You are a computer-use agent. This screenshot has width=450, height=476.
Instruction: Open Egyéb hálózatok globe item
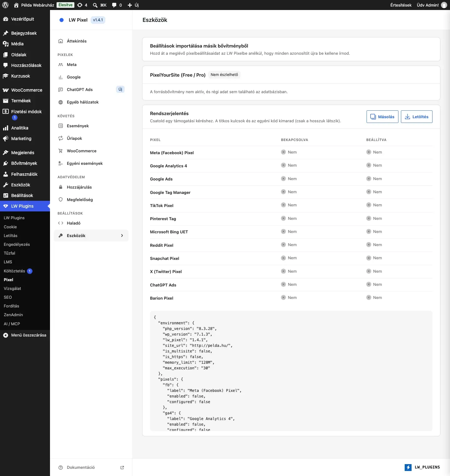(x=91, y=102)
